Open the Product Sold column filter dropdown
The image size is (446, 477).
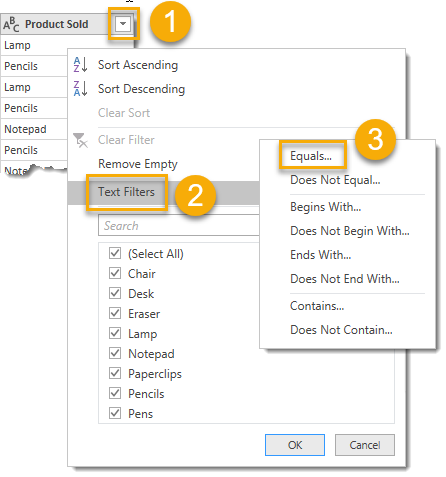pos(123,24)
